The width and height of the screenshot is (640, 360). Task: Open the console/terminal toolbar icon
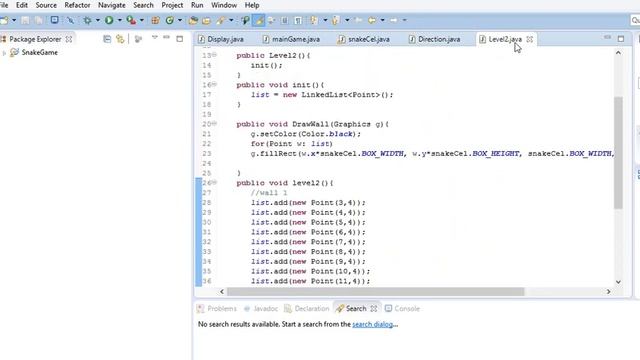(54, 20)
